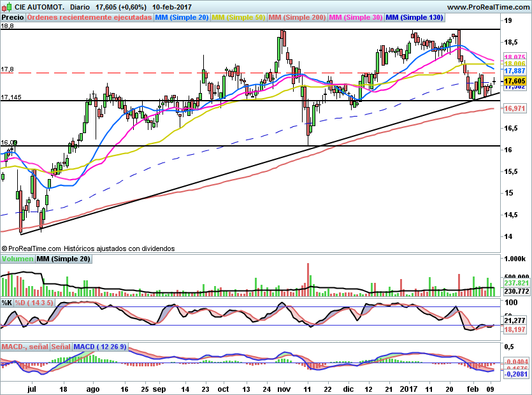532x395 pixels.
Task: Click the 18,006 moving average value tag
Action: pyautogui.click(x=515, y=64)
